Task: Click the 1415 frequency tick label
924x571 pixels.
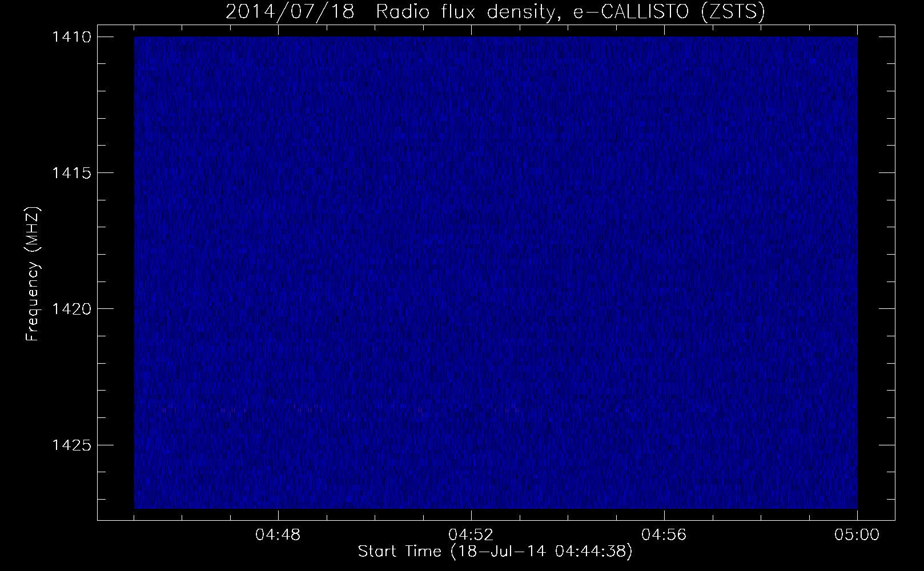Action: (x=71, y=173)
